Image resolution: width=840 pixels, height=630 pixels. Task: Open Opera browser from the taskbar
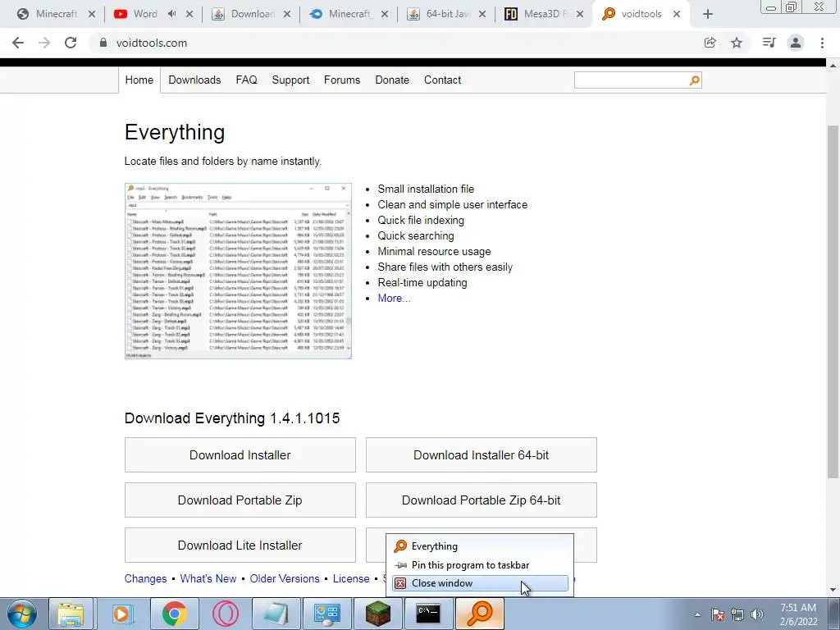pyautogui.click(x=226, y=614)
